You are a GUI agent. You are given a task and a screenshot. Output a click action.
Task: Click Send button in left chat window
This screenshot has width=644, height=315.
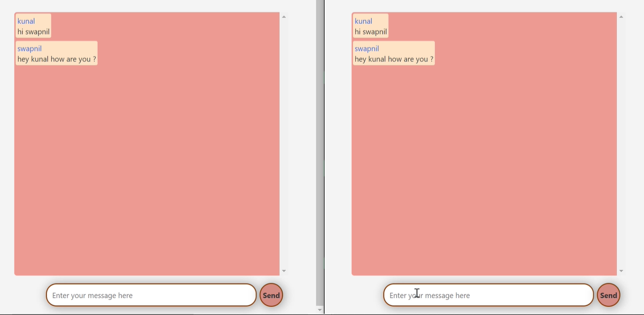[x=271, y=295]
